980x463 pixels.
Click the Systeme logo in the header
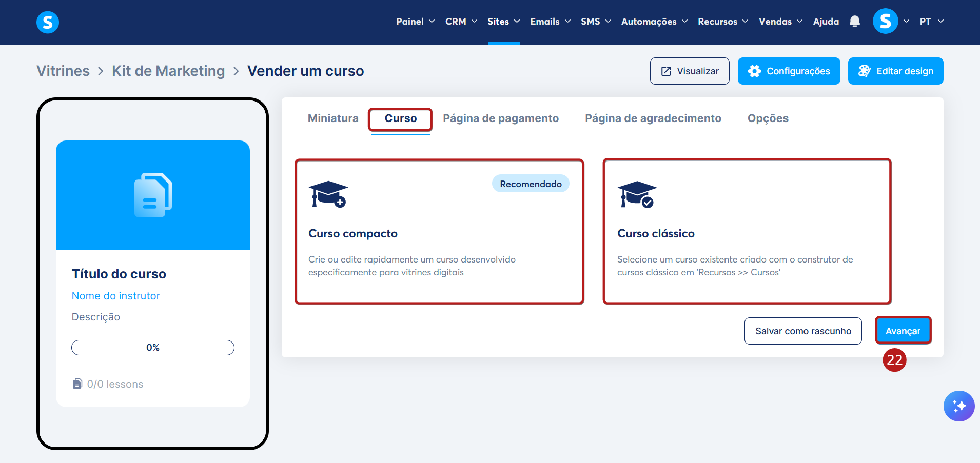(x=48, y=22)
